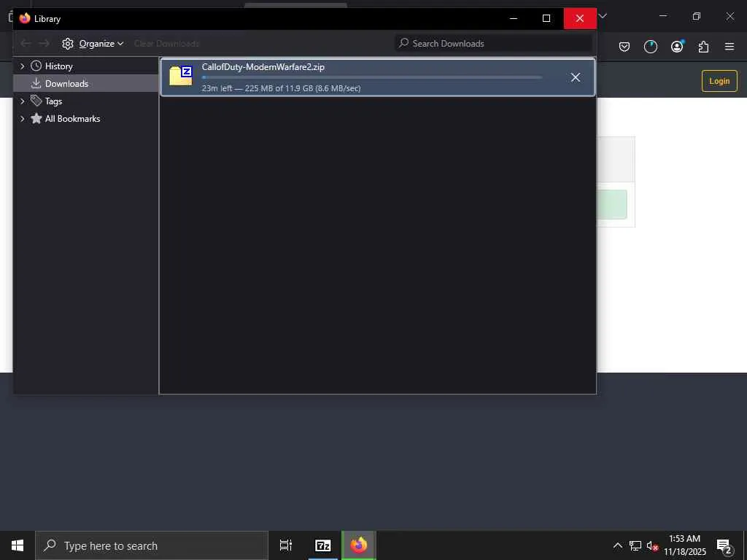Click the taskbar search magnifier icon
This screenshot has height=560, width=747.
[x=50, y=545]
